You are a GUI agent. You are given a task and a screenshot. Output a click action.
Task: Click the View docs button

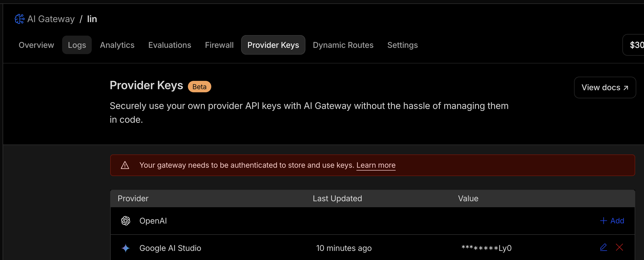click(605, 87)
